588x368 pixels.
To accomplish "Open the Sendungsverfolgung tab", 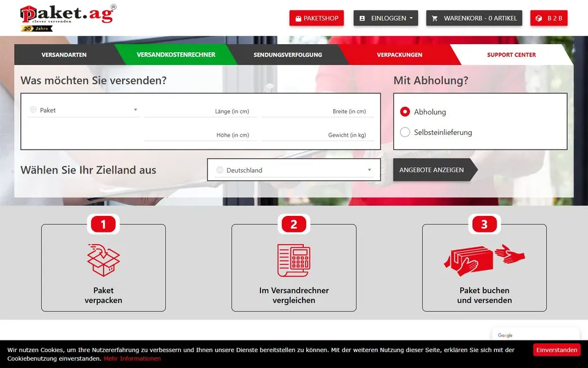I will click(288, 55).
